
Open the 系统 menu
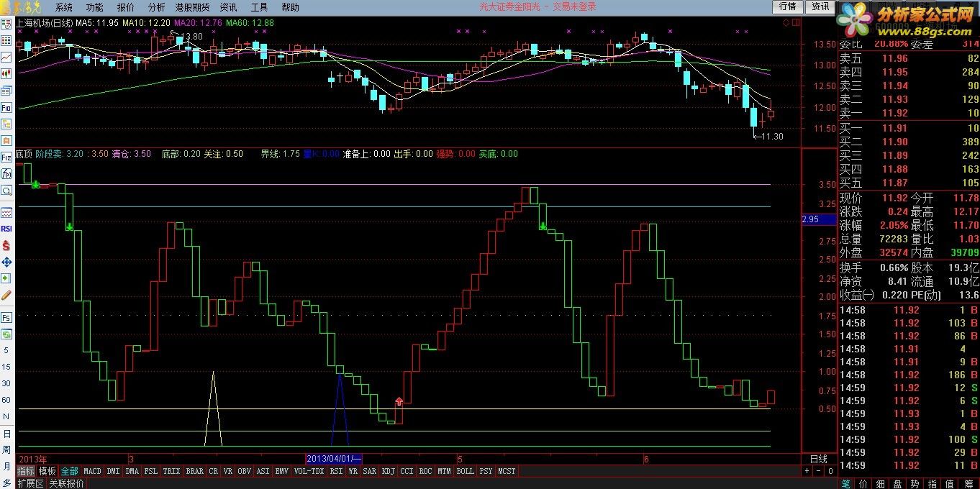tap(64, 7)
